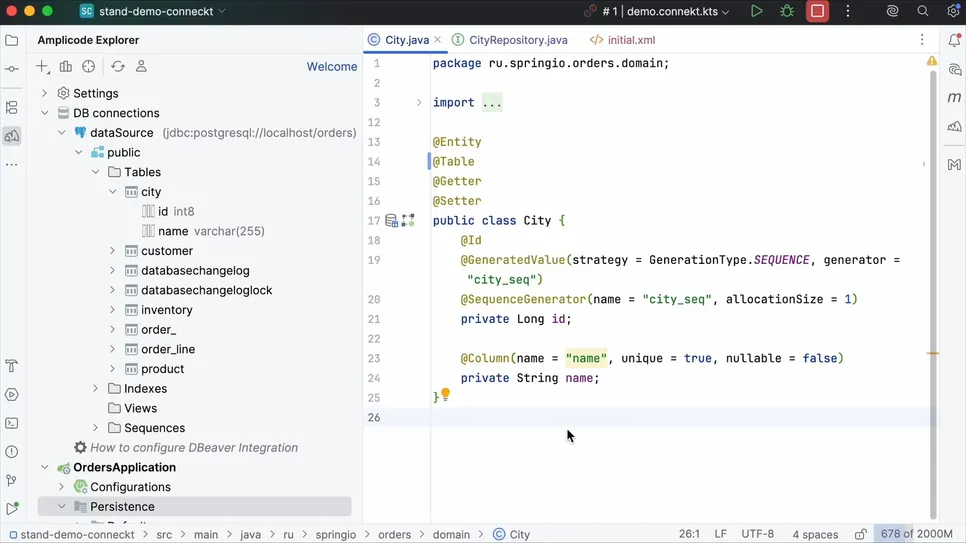This screenshot has width=966, height=543.
Task: Open the Maven tool window m icon
Action: click(954, 97)
